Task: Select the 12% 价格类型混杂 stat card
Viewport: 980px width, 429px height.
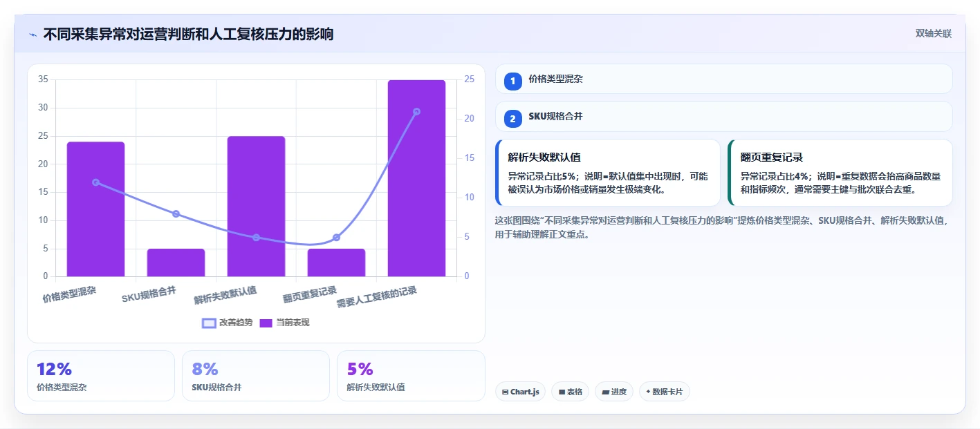Action: [101, 376]
